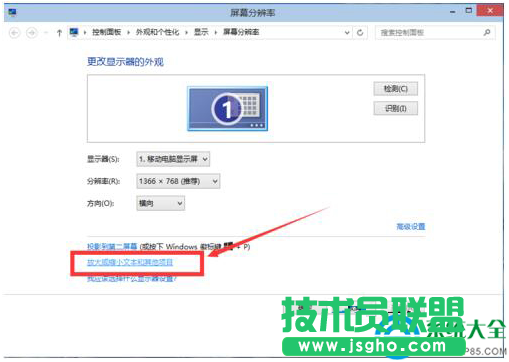The height and width of the screenshot is (362, 509).
Task: Open the address bar history dropdown
Action: 347,33
